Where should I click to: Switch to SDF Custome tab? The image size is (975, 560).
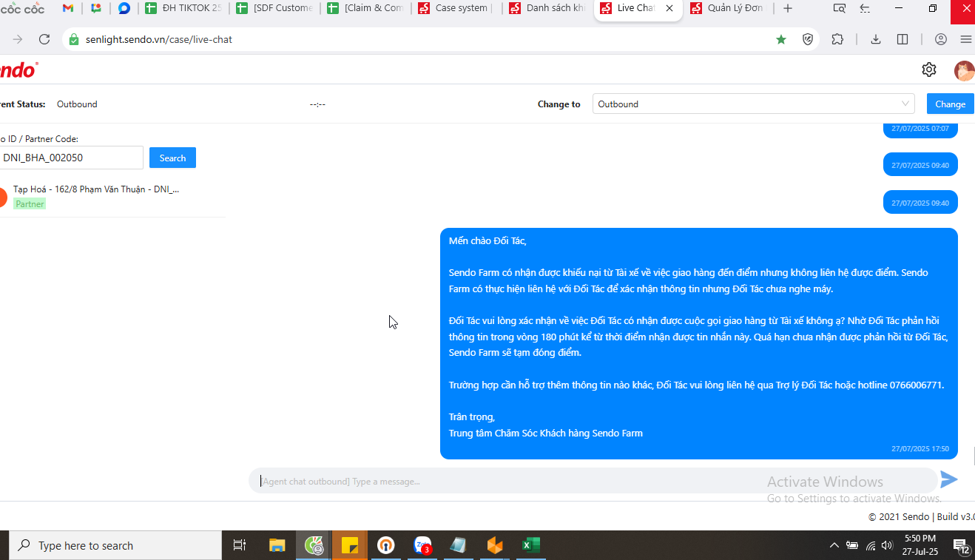click(275, 8)
